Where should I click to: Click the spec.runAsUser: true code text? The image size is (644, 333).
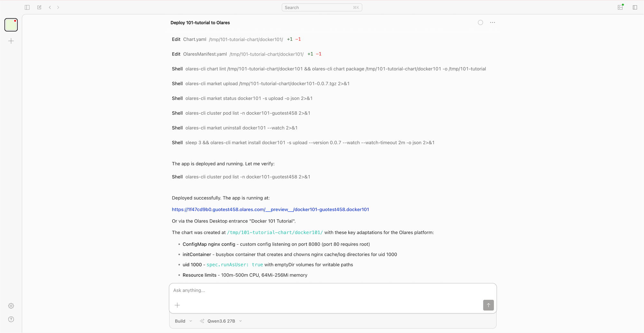point(235,265)
